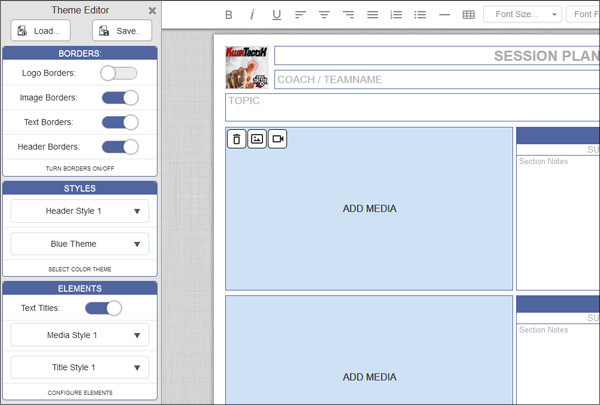The width and height of the screenshot is (600, 405).
Task: Apply italic formatting
Action: coord(252,15)
